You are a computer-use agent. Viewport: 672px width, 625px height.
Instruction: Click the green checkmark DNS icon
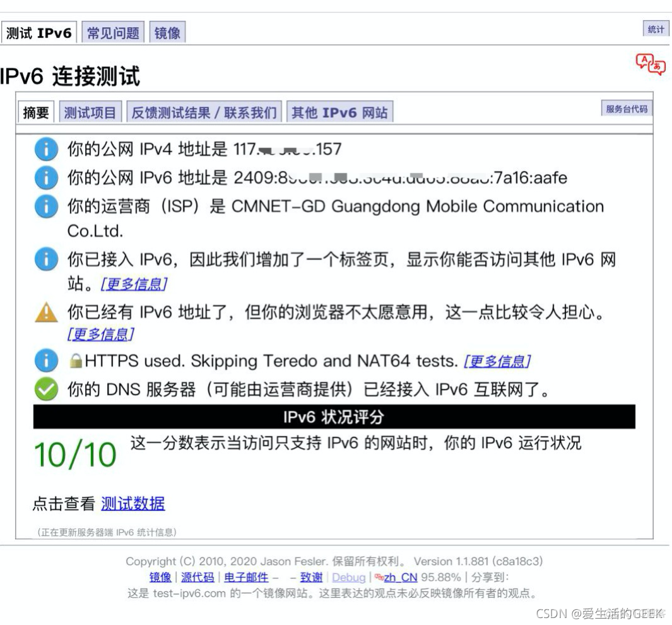coord(46,390)
